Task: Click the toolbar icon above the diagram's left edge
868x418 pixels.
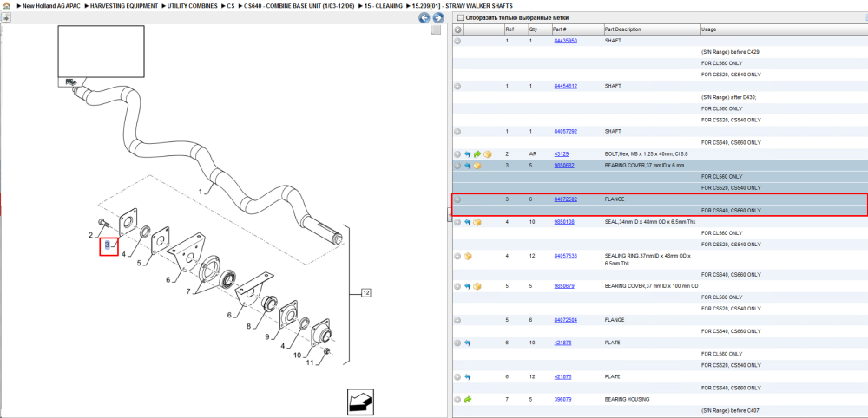Action: coord(5,17)
